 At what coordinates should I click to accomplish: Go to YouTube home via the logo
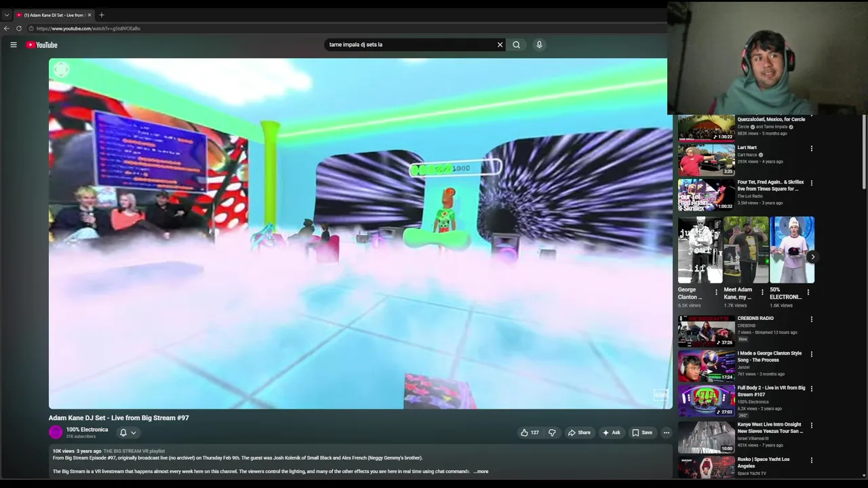(42, 45)
